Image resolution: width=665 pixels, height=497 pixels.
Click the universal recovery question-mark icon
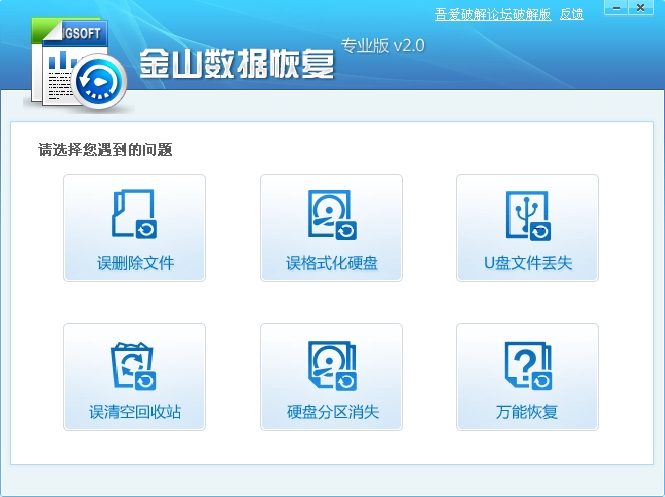[527, 364]
